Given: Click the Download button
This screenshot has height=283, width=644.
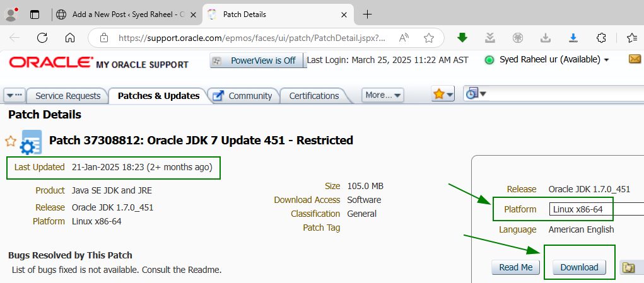Looking at the screenshot, I should pyautogui.click(x=579, y=267).
